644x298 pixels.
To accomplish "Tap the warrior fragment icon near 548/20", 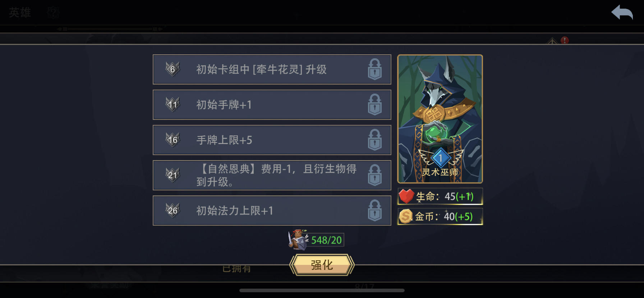I will coord(298,239).
